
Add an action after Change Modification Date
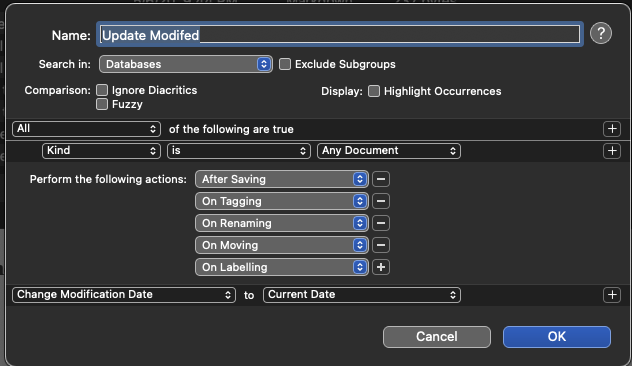point(612,295)
